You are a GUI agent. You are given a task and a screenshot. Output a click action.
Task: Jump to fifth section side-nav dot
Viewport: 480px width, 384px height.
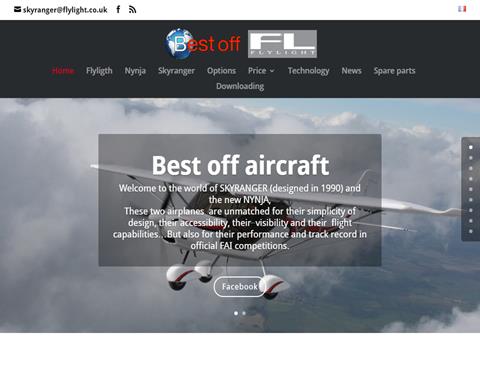click(471, 189)
